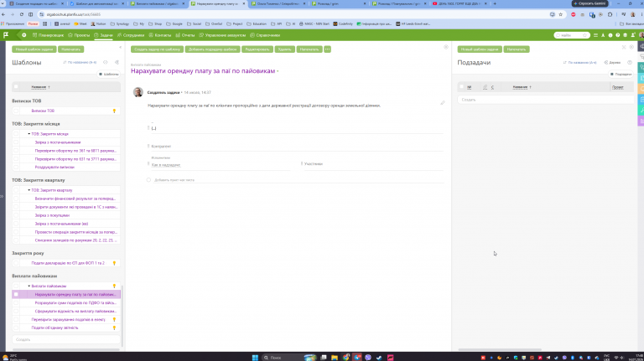Click the Найти search box in the green header

tap(572, 35)
